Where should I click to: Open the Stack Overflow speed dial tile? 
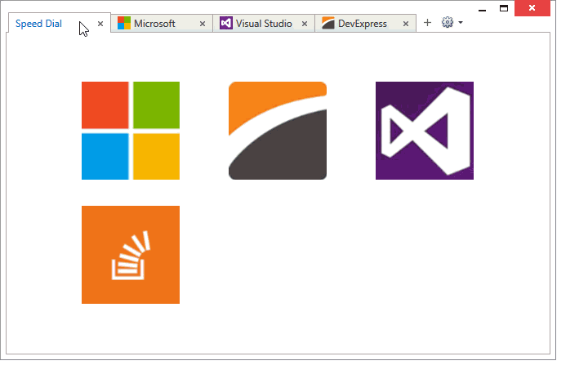coord(131,255)
